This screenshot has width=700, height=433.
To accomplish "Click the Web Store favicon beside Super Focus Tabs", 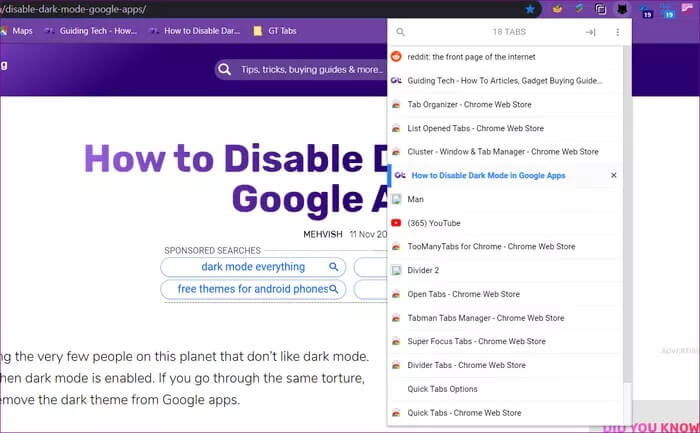I will coord(396,341).
